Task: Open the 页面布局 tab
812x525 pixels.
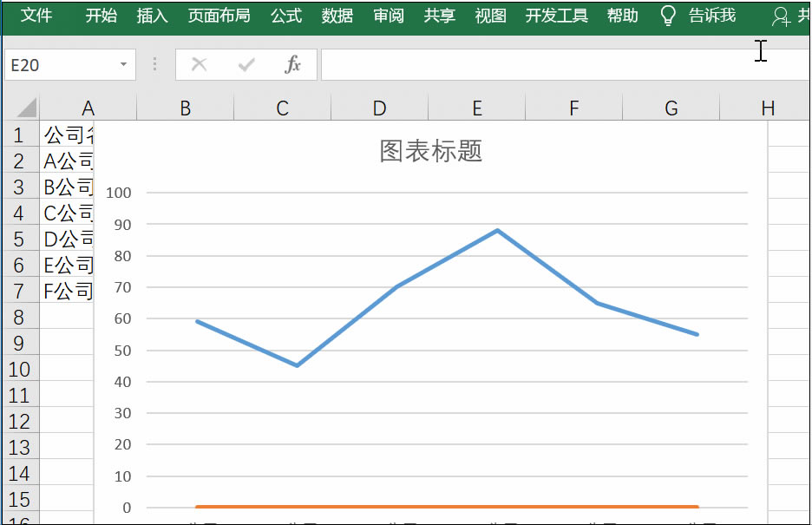Action: pos(219,16)
